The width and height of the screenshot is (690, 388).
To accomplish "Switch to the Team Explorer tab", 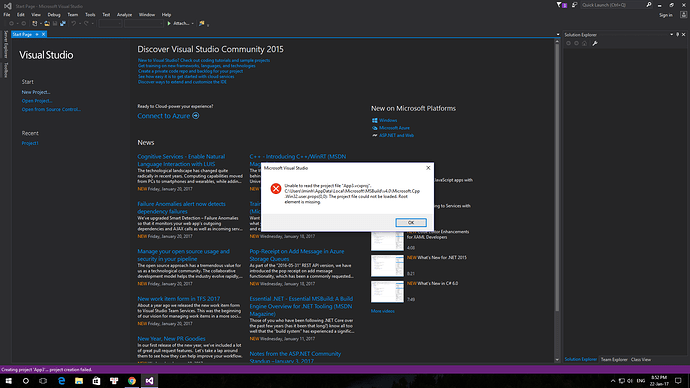I will click(614, 359).
